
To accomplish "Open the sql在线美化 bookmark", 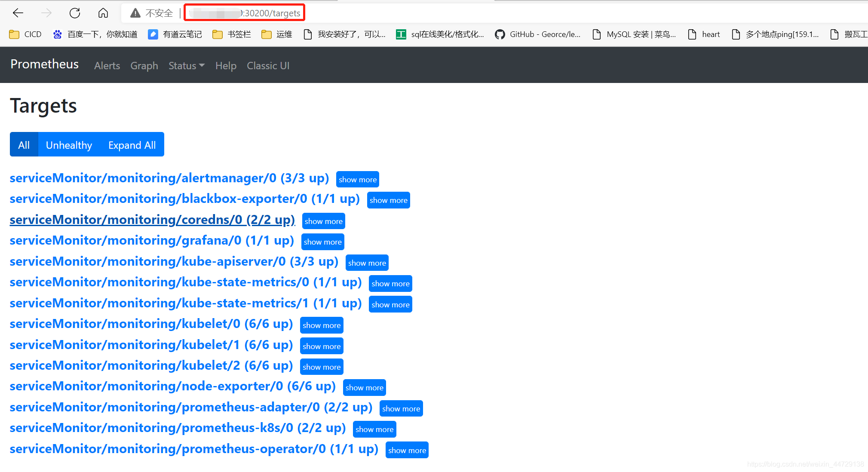I will [440, 34].
